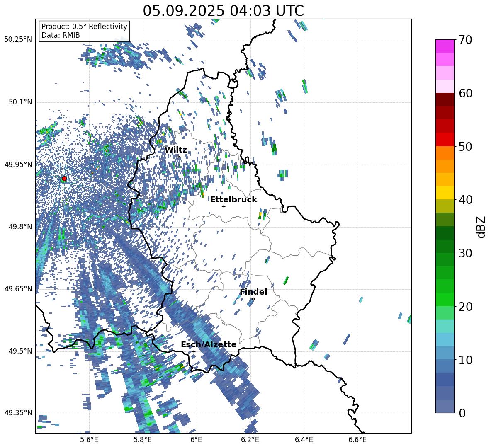Click the 6°E longitude label

(196, 440)
